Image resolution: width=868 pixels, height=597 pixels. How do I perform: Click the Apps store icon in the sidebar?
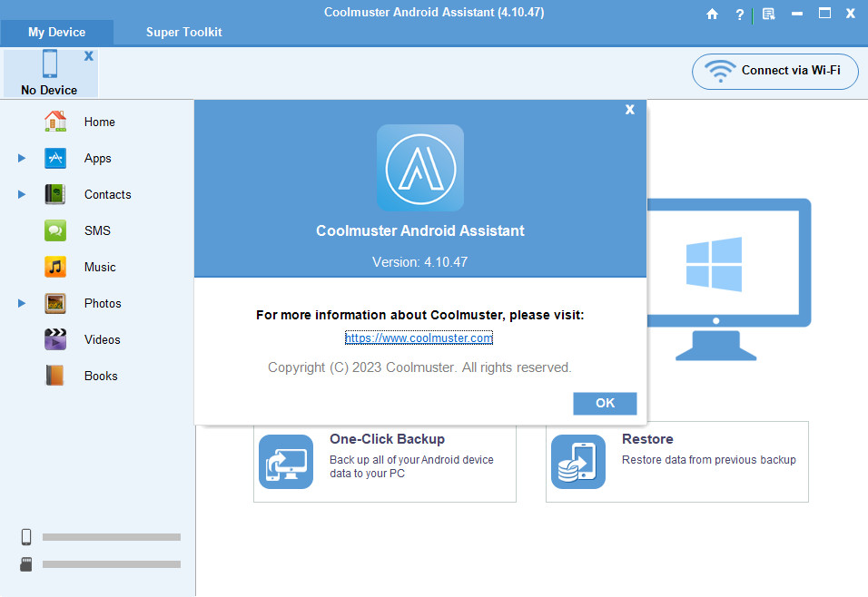(x=55, y=158)
